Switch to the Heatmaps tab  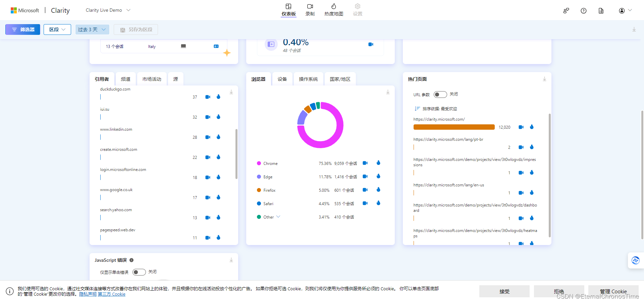tap(334, 10)
